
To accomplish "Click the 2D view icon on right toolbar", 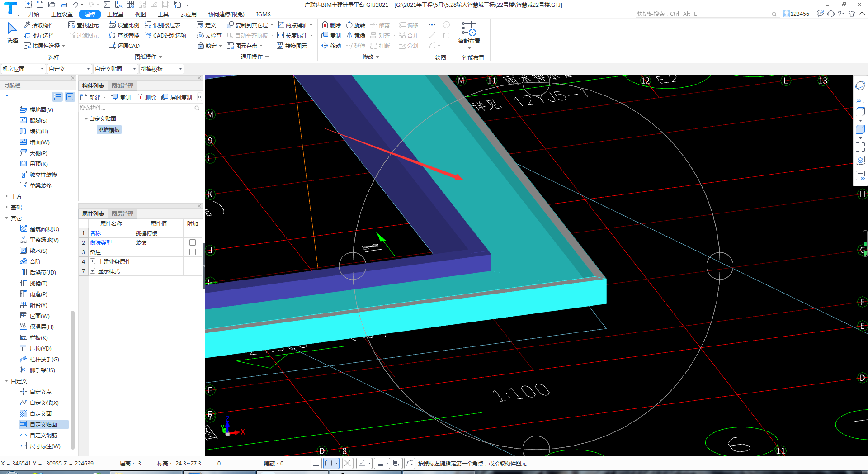I will (860, 100).
